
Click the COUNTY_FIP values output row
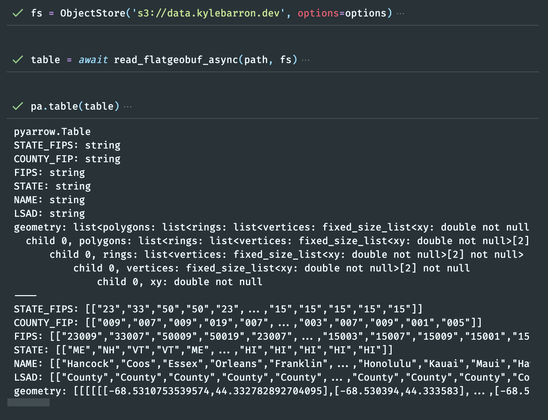tap(248, 323)
